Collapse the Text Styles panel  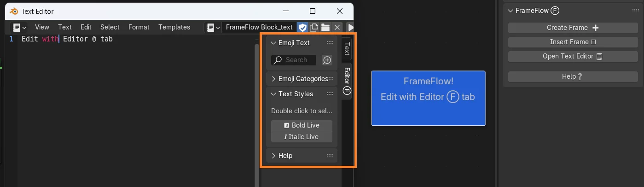[273, 94]
